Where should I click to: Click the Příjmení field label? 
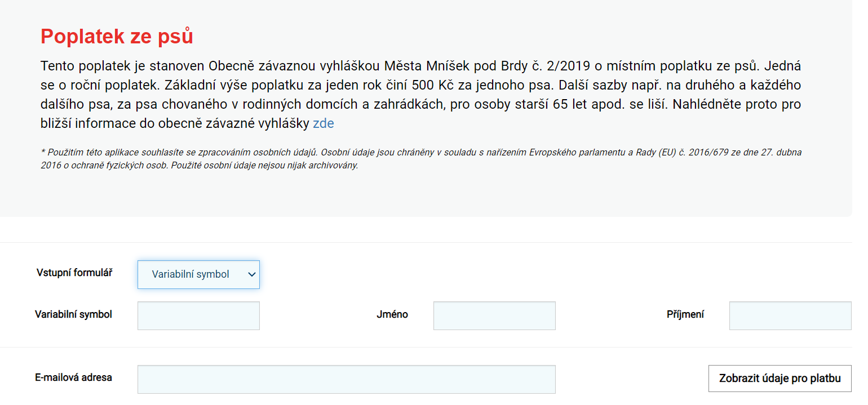coord(685,315)
